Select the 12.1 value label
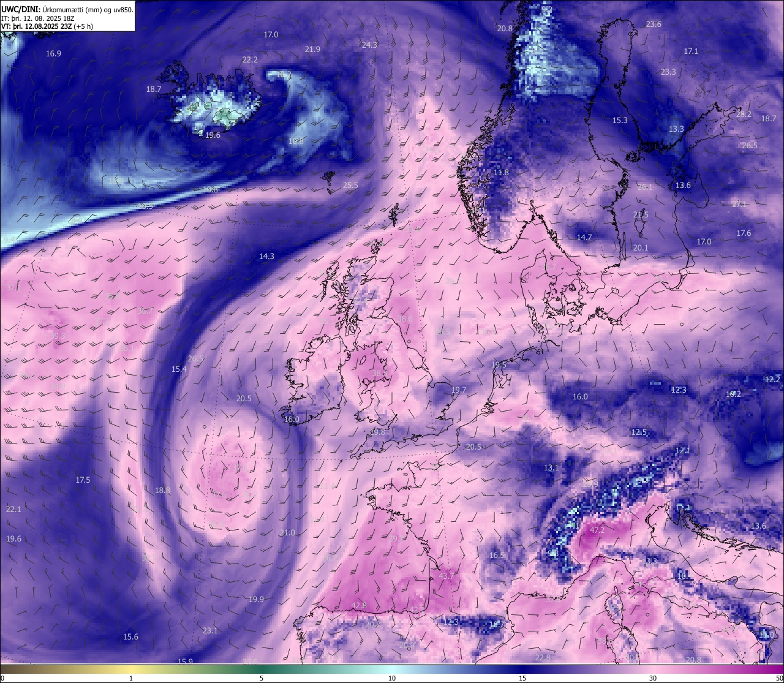Viewport: 784px width, 683px height. tap(683, 451)
